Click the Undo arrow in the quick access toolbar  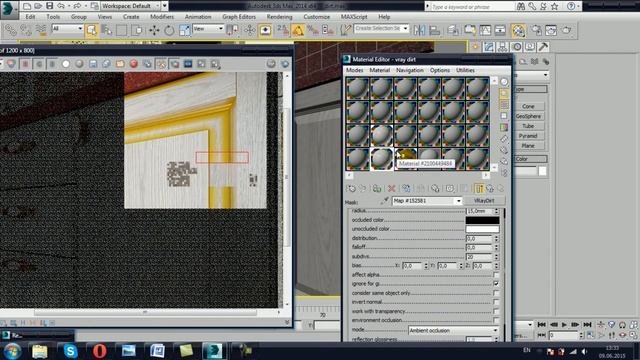click(61, 6)
